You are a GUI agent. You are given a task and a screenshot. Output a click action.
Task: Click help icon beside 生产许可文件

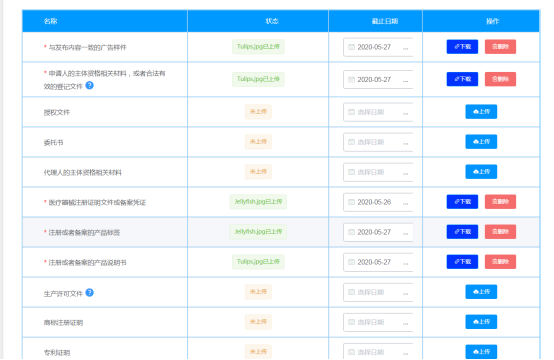[x=90, y=293]
